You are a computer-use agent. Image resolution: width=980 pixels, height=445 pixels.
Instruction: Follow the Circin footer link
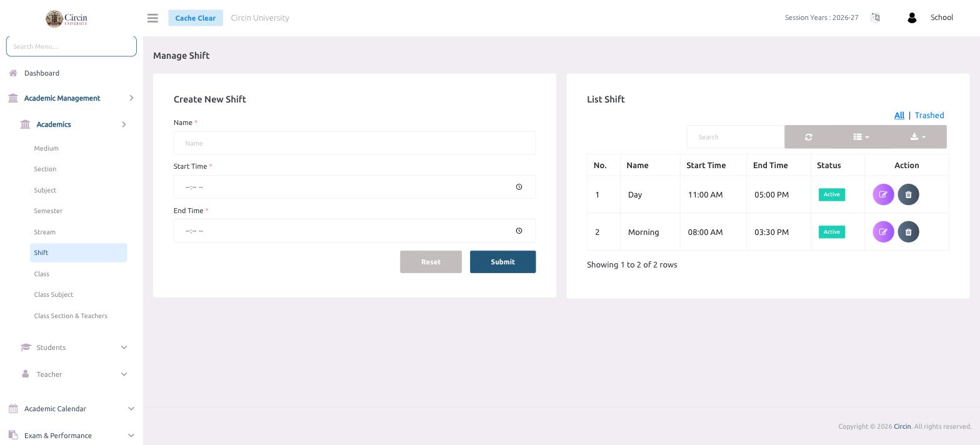(902, 426)
